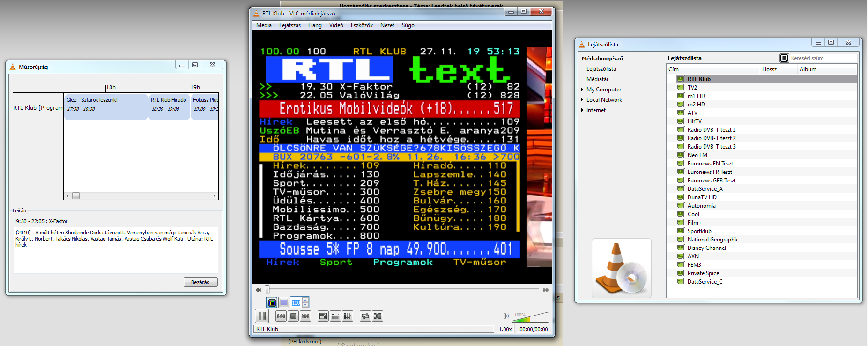Click HirTV channel icon
The width and height of the screenshot is (868, 346).
click(x=681, y=121)
